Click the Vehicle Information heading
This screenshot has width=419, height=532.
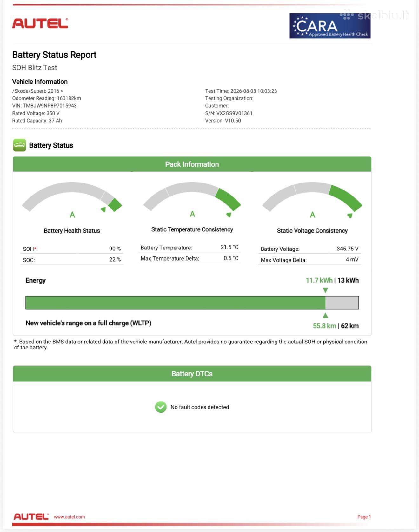40,82
